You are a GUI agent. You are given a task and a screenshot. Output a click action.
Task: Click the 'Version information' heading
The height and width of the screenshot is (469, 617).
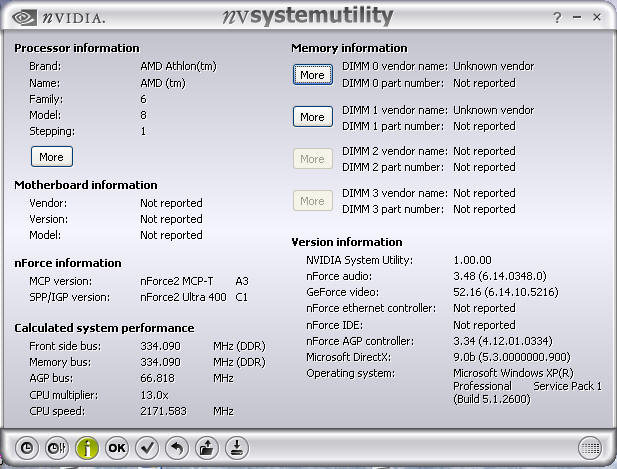(347, 242)
